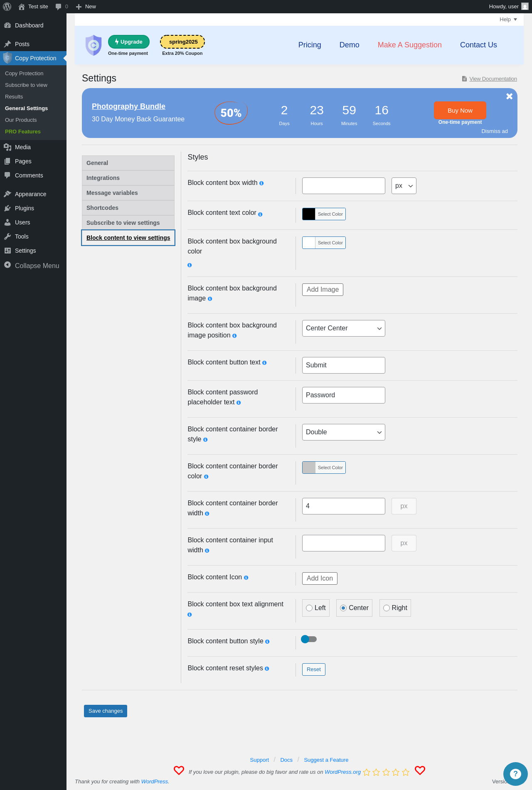Open the black text color swatch picker
The width and height of the screenshot is (532, 790).
pos(309,214)
